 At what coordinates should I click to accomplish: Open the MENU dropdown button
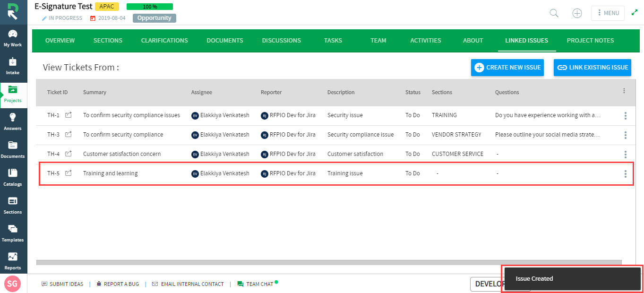point(608,13)
